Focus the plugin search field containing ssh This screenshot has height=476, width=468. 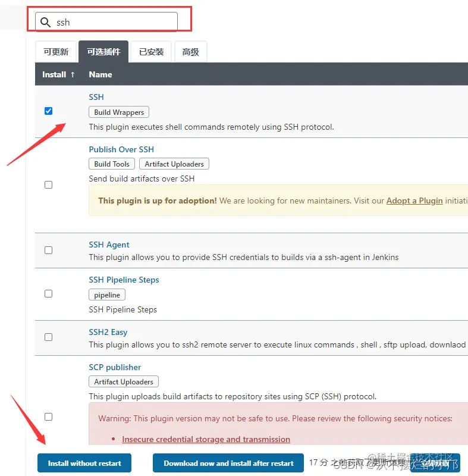click(106, 21)
